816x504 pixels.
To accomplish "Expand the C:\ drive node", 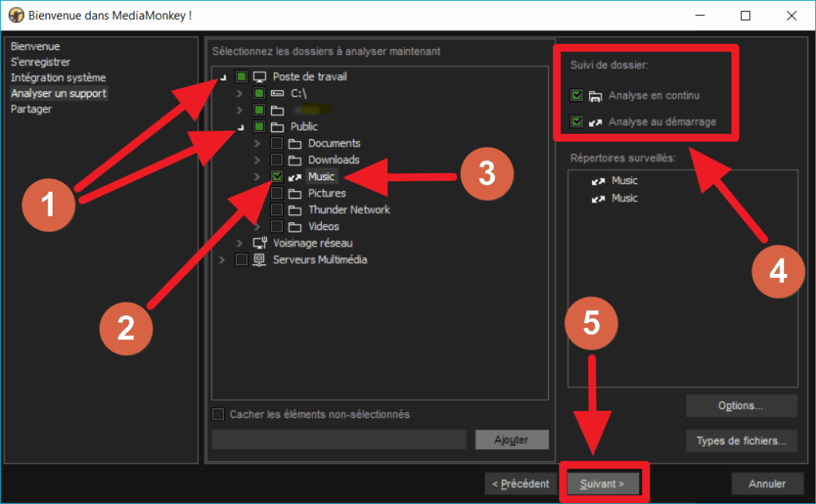I will coord(239,94).
